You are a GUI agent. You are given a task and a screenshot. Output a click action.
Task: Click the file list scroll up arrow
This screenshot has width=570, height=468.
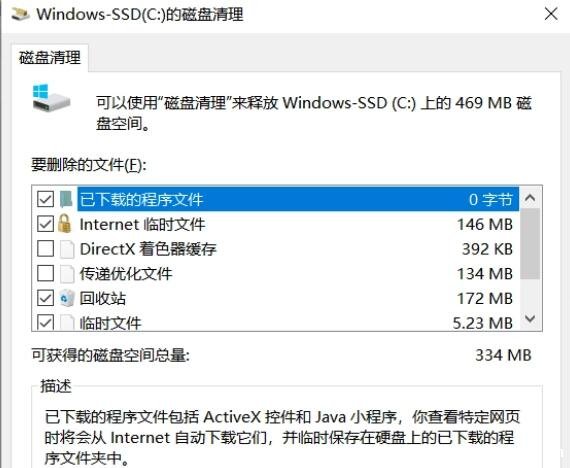point(530,198)
